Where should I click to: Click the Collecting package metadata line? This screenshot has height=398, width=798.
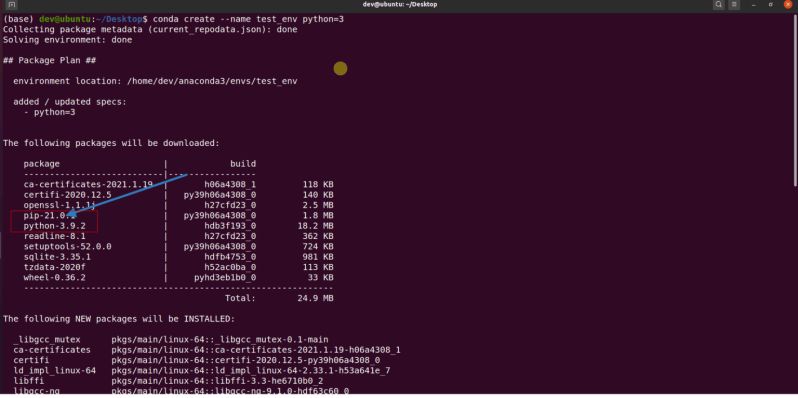click(150, 30)
